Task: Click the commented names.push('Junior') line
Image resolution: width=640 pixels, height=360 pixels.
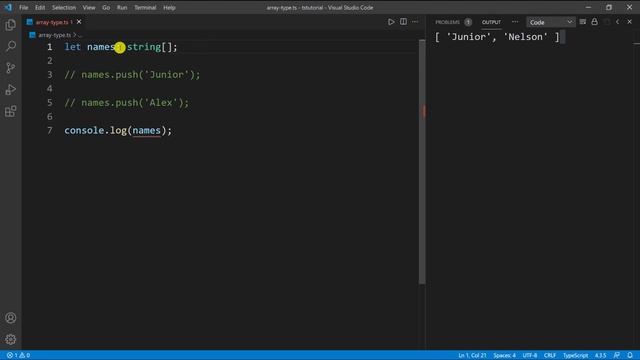Action: (132, 75)
